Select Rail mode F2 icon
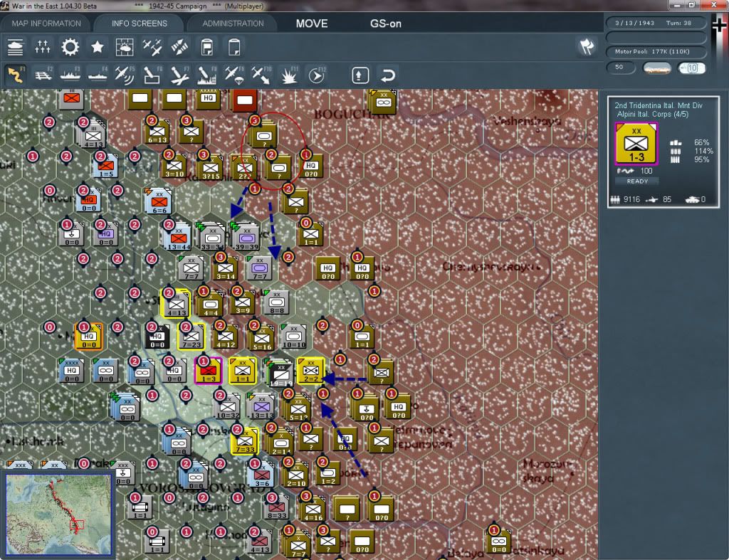Screen dimensions: 729x560 pos(43,75)
